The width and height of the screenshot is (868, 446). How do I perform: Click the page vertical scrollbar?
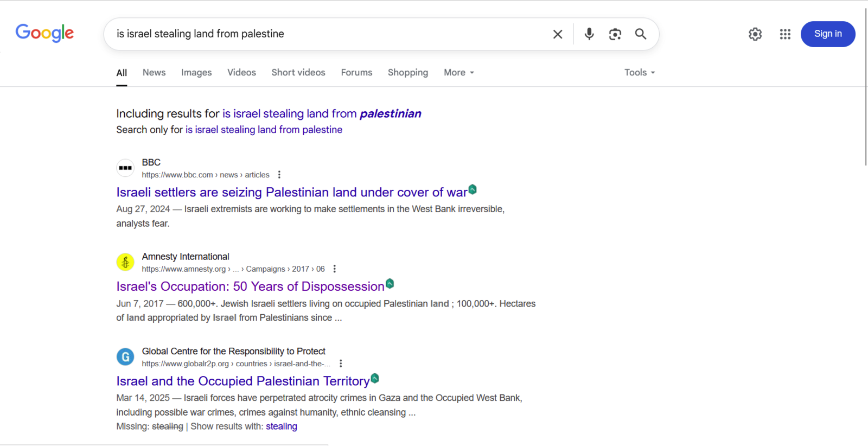click(x=866, y=87)
